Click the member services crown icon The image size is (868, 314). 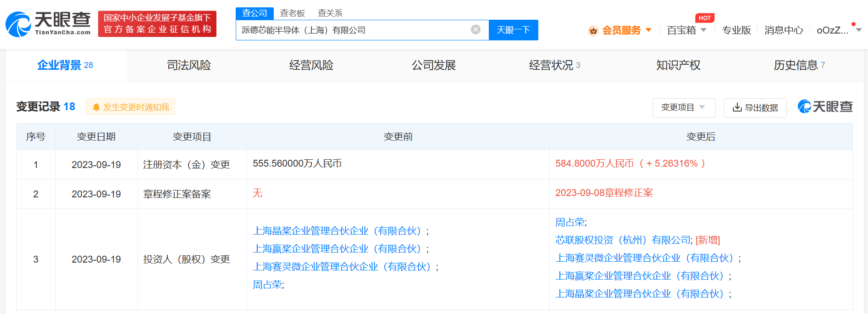(x=593, y=31)
